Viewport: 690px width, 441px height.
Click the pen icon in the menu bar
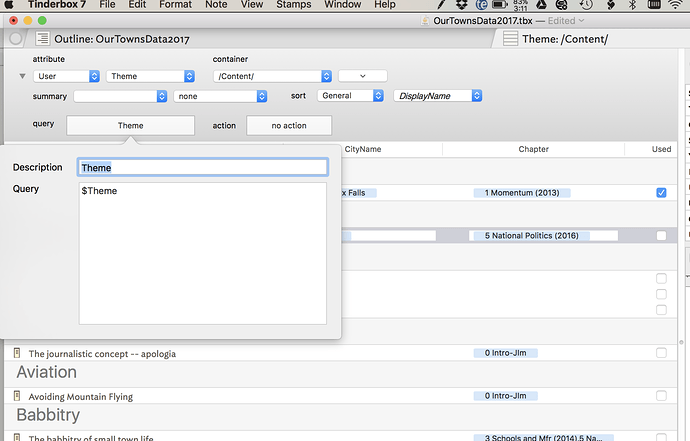441,4
